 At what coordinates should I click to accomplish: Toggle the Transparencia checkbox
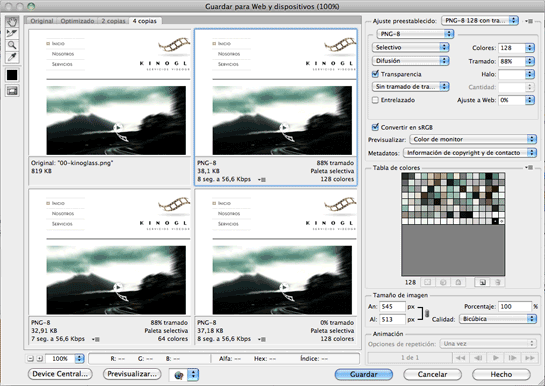pos(375,74)
